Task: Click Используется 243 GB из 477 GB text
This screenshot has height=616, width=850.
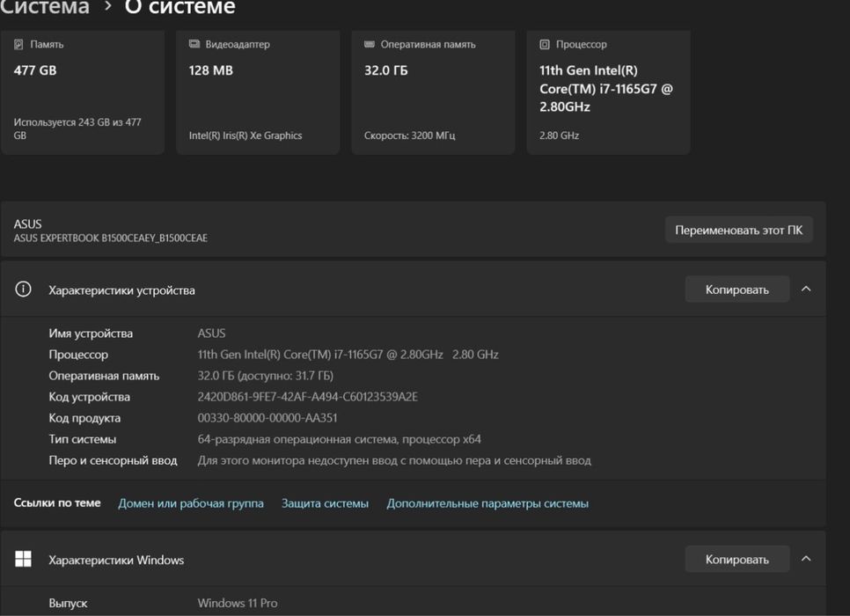Action: pos(77,129)
